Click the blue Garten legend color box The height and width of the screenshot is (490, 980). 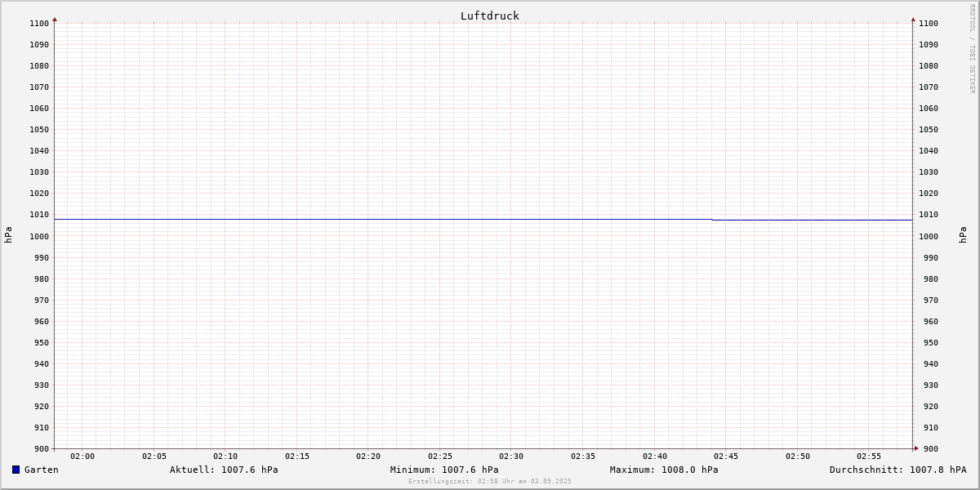(x=16, y=470)
